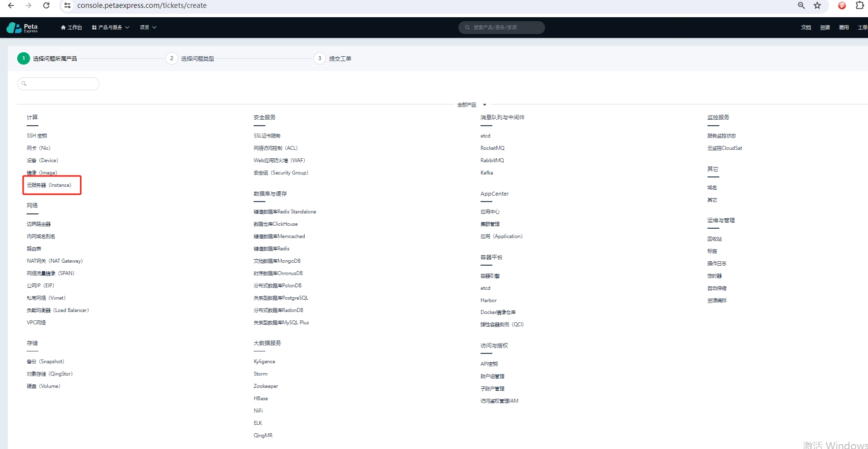Reload the page with the refresh icon
Viewport: 868px width, 449px height.
click(x=46, y=5)
